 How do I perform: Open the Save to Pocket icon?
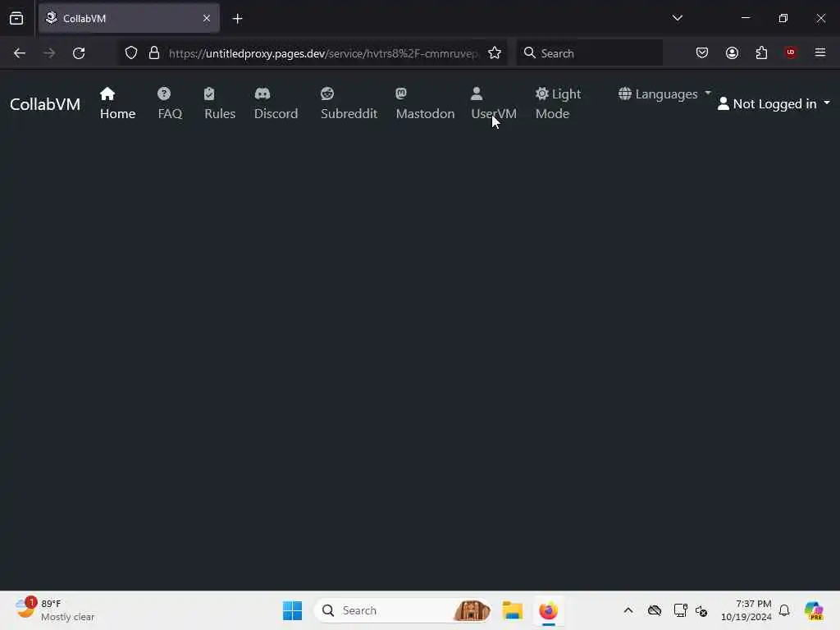[x=702, y=53]
